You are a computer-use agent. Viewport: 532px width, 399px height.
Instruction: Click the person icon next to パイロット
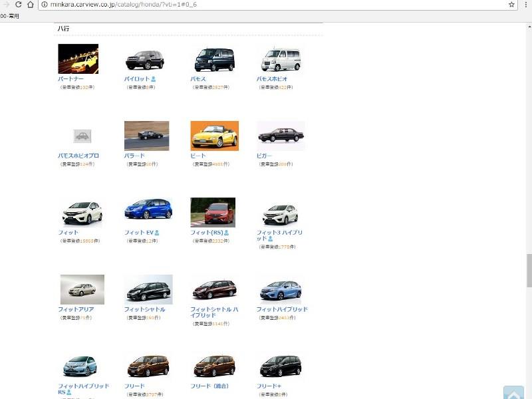(154, 79)
